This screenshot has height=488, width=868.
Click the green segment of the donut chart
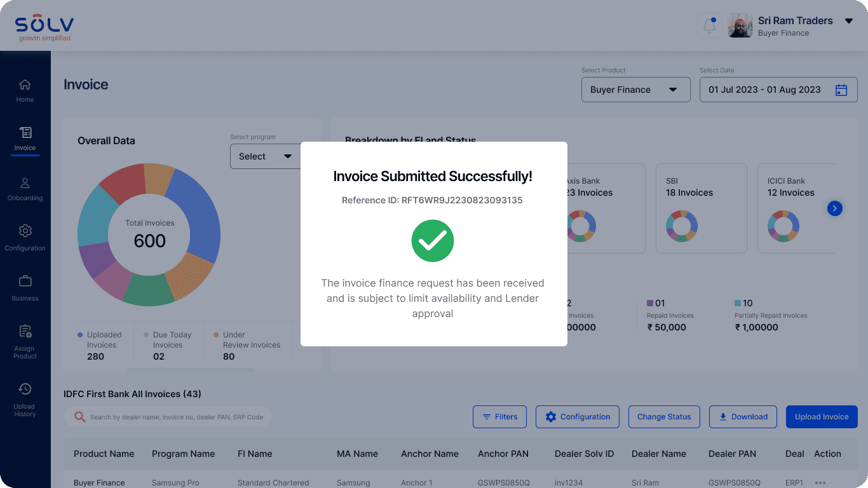pos(149,292)
